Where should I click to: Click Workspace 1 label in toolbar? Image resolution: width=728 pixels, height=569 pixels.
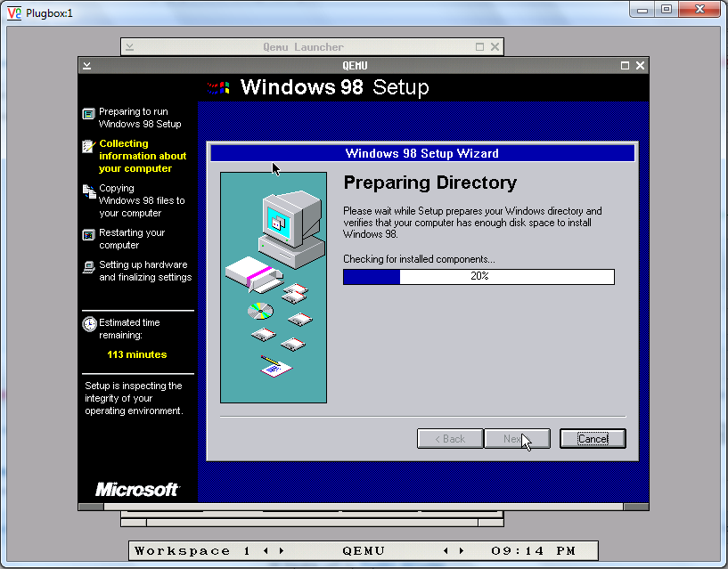tap(192, 551)
